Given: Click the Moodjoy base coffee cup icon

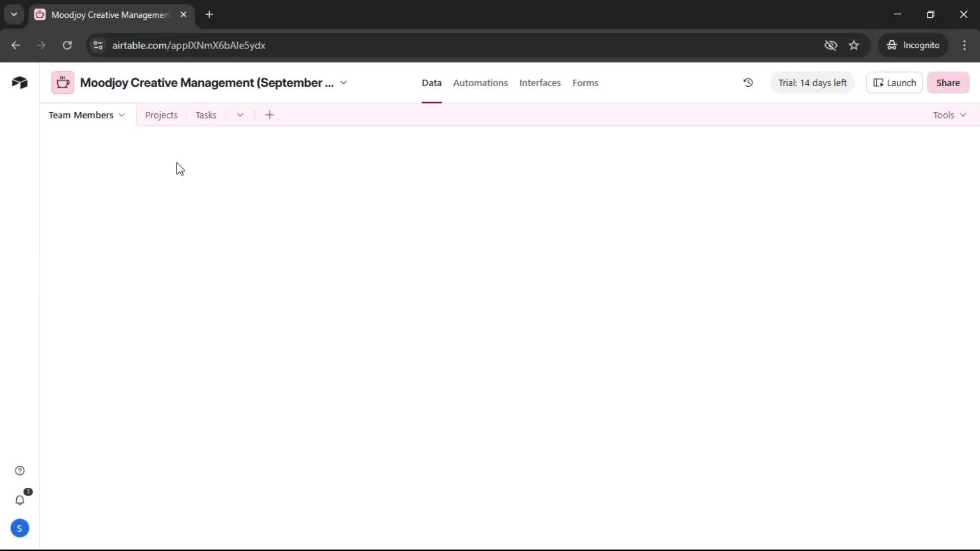Looking at the screenshot, I should [63, 83].
